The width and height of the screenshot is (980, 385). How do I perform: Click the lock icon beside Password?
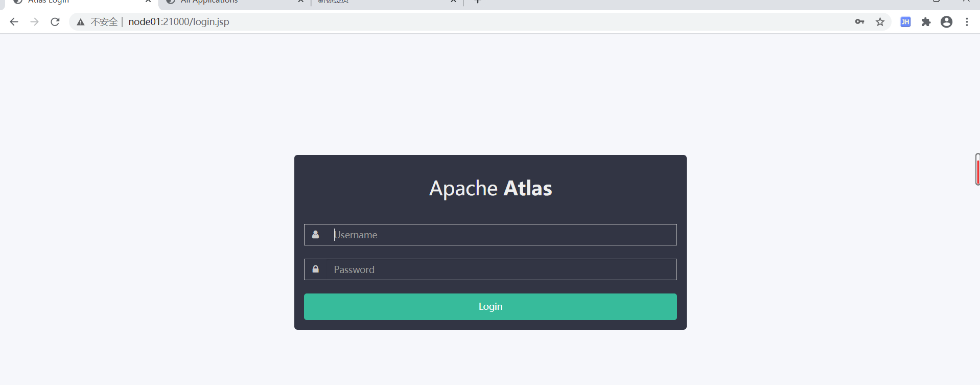pos(316,269)
